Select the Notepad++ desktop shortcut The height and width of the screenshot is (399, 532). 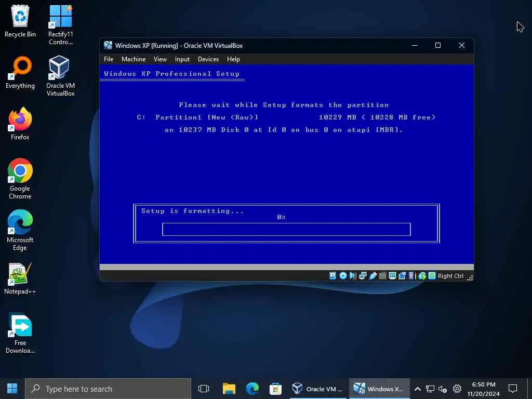tap(20, 278)
